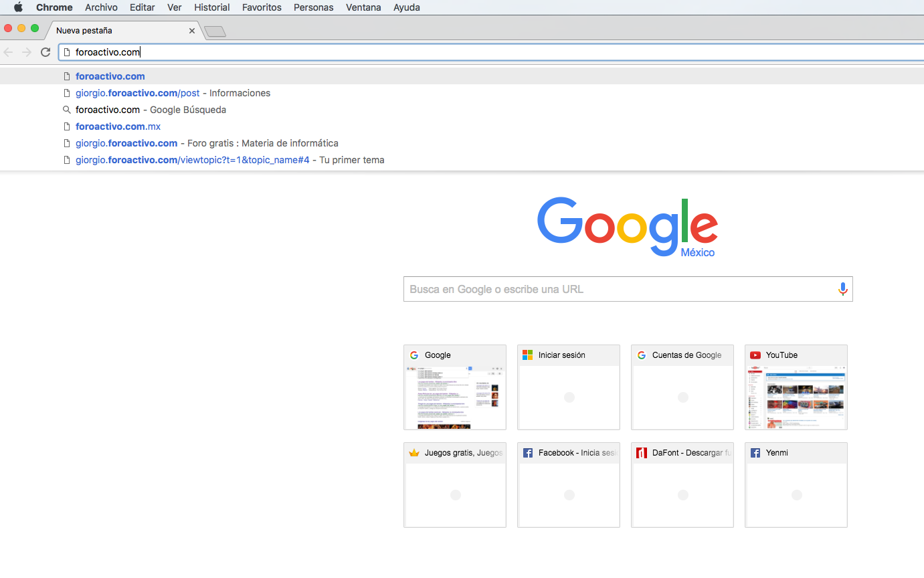Click the Google logo

tap(628, 226)
